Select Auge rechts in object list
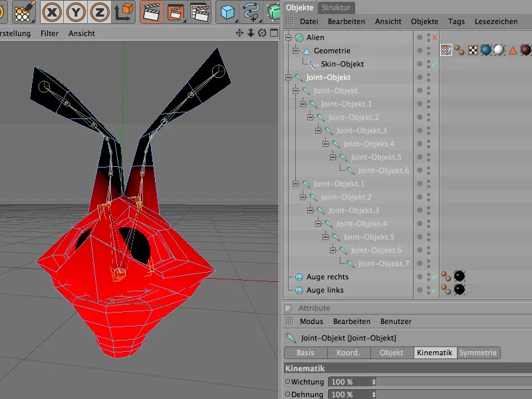This screenshot has height=399, width=532. click(x=327, y=277)
